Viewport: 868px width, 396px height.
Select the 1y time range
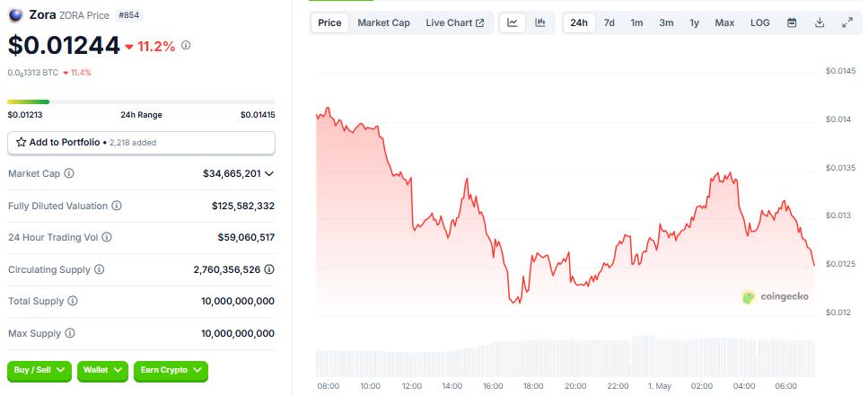[695, 22]
